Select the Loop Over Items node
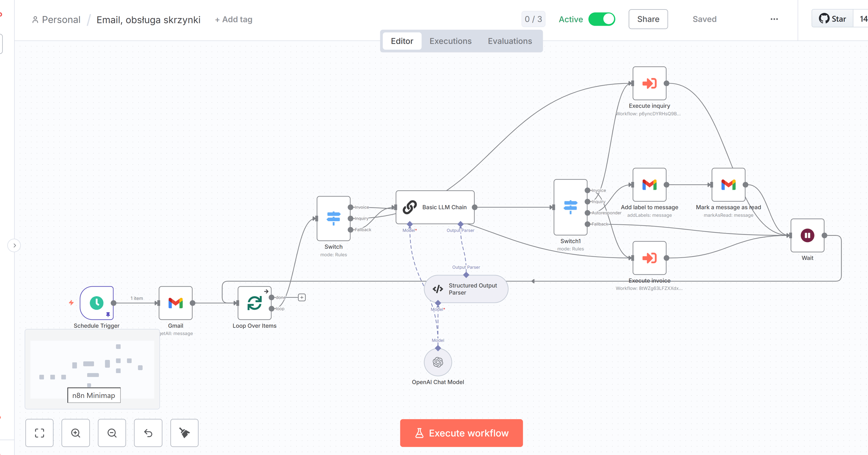This screenshot has width=868, height=455. tap(254, 303)
